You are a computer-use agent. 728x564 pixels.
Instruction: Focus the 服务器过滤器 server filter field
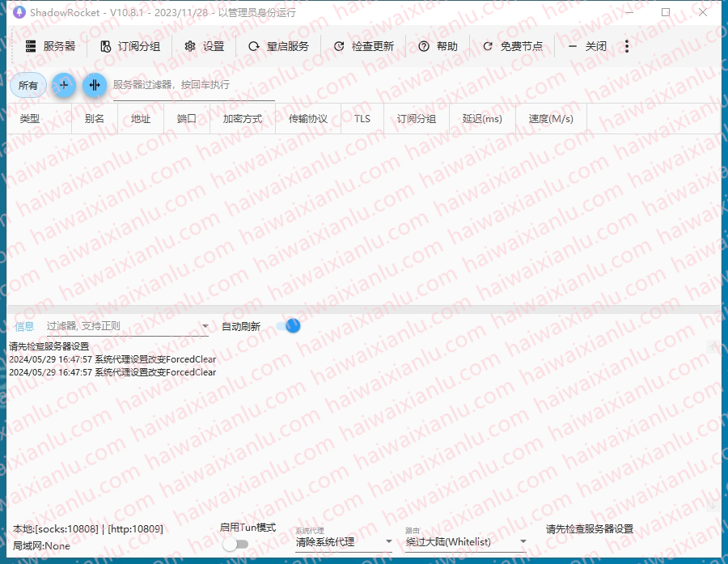click(x=194, y=85)
